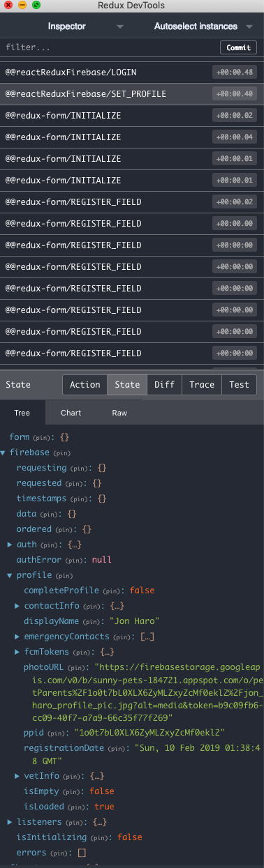Click the data key label

click(27, 514)
